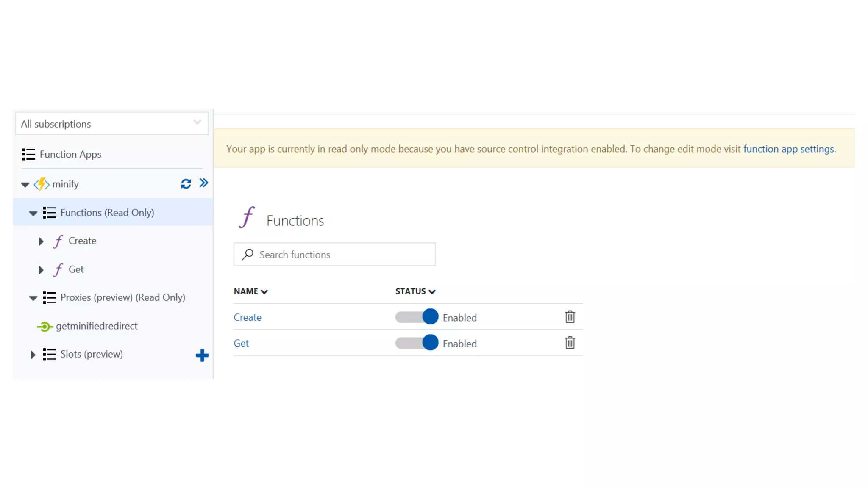868x488 pixels.
Task: Click the lightning bolt minify app icon
Action: click(42, 184)
